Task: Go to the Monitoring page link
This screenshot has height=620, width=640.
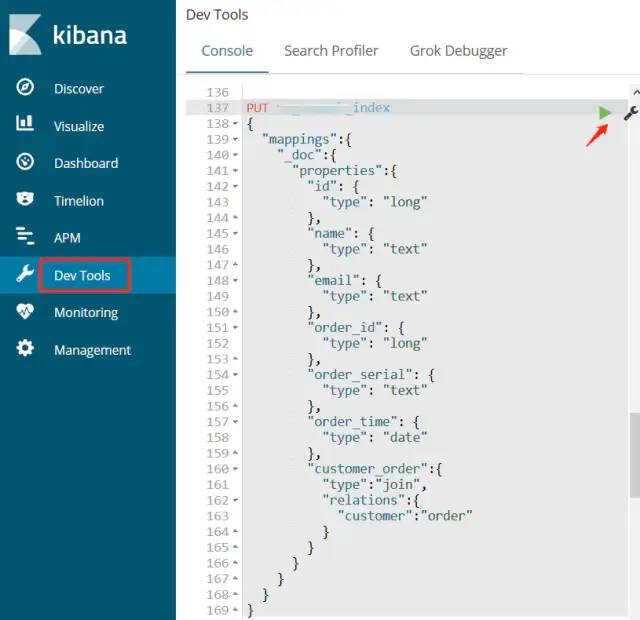Action: [86, 312]
